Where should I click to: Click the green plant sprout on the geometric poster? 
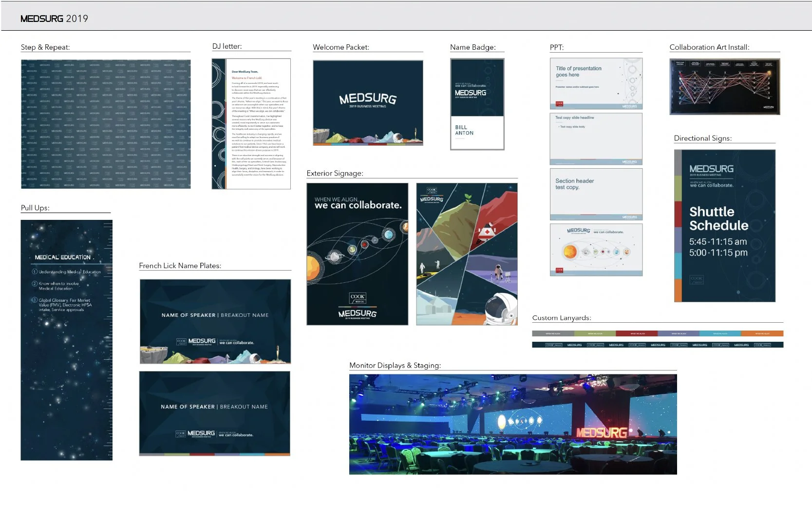click(x=468, y=198)
